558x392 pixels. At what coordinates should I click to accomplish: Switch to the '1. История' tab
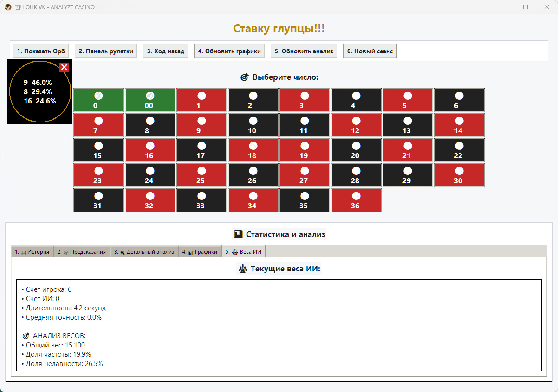(32, 252)
